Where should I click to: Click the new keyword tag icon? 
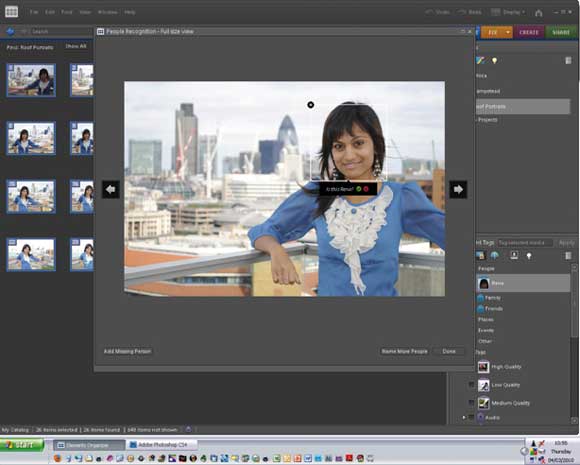480,255
